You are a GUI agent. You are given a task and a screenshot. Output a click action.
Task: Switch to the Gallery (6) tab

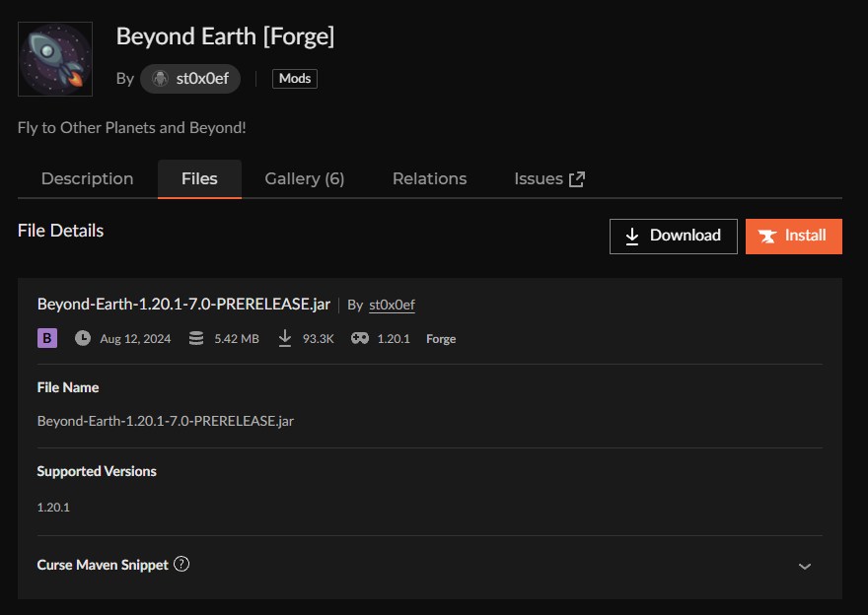coord(304,178)
